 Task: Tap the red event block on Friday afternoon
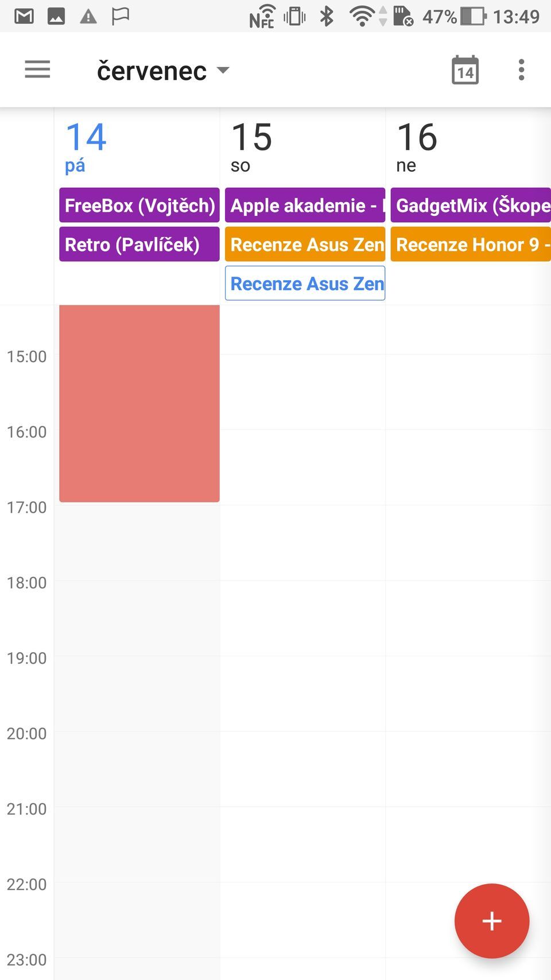[139, 402]
